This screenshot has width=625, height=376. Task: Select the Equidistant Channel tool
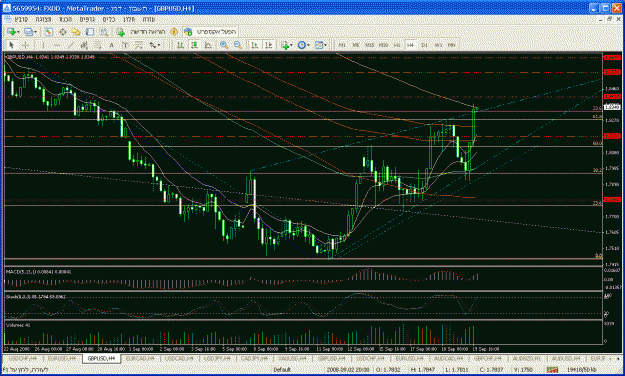[x=84, y=45]
